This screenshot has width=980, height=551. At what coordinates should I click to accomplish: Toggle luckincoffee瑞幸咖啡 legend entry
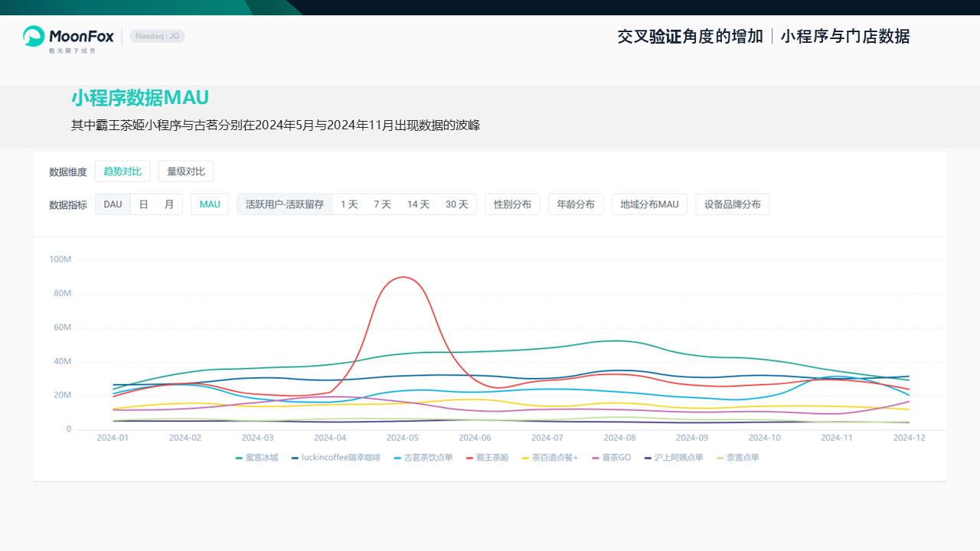tap(341, 458)
